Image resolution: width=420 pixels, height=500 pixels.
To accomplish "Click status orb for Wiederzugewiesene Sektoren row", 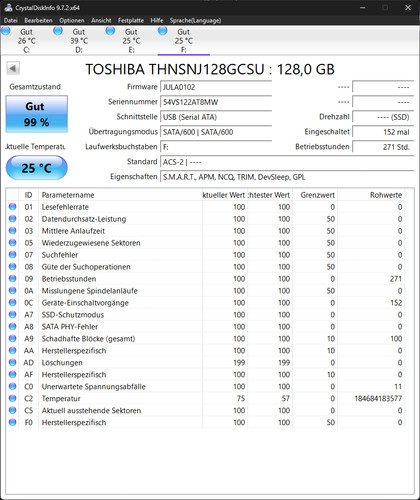I will coord(13,243).
